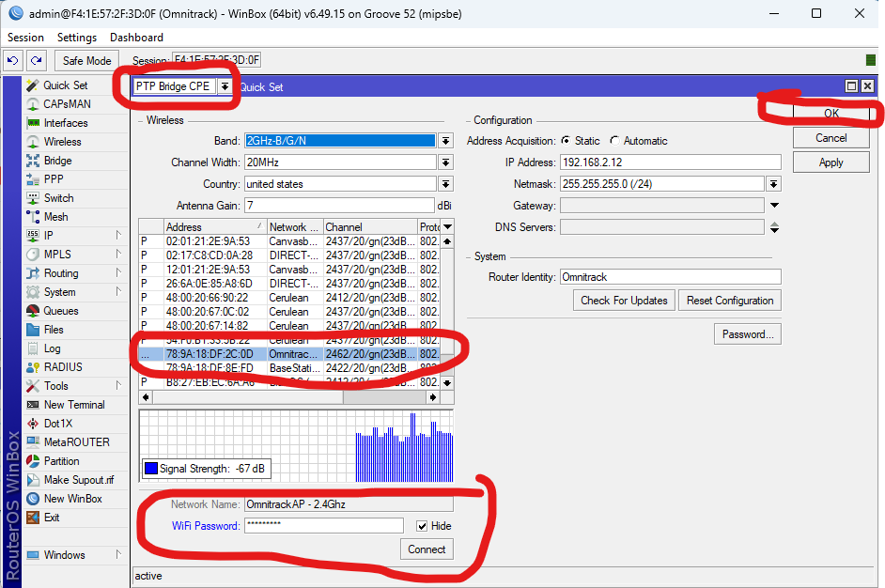
Task: Open CAPsMAN in the sidebar
Action: (x=67, y=104)
